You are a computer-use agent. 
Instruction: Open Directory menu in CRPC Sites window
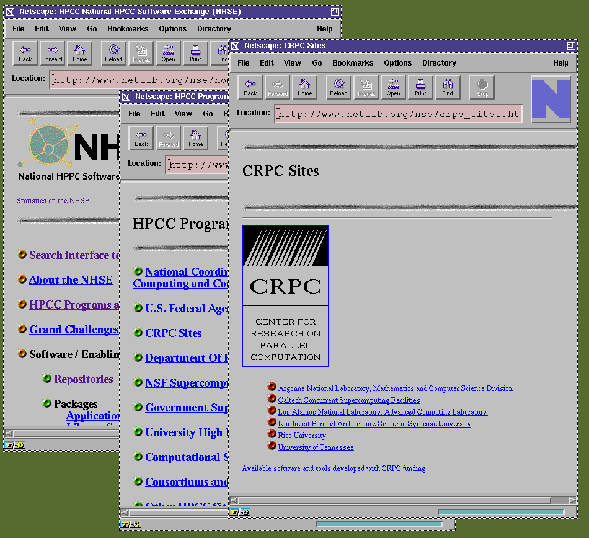coord(439,63)
